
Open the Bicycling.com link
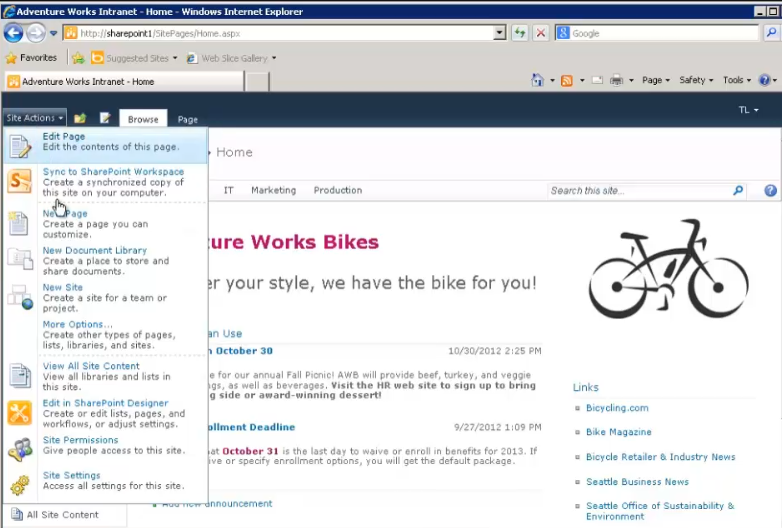click(617, 408)
